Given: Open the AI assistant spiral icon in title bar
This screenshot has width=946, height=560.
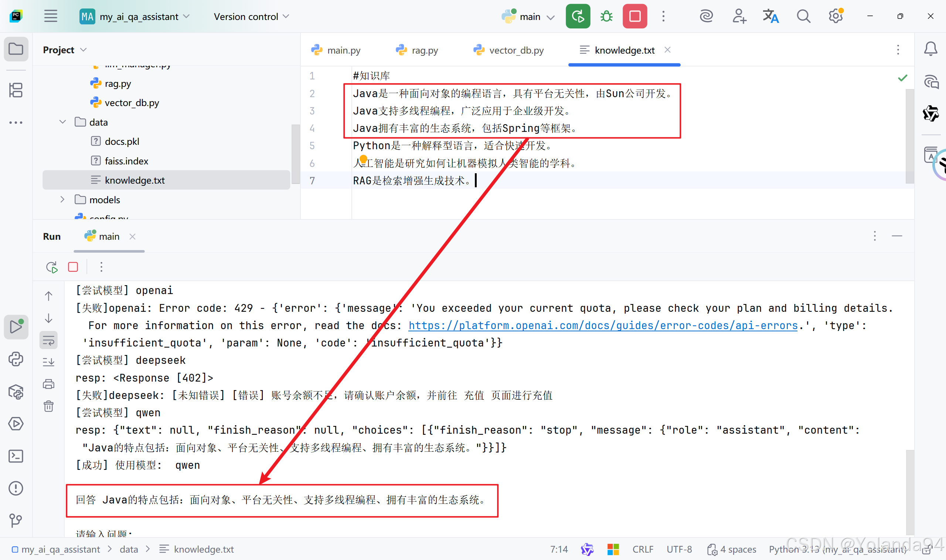Looking at the screenshot, I should click(706, 16).
